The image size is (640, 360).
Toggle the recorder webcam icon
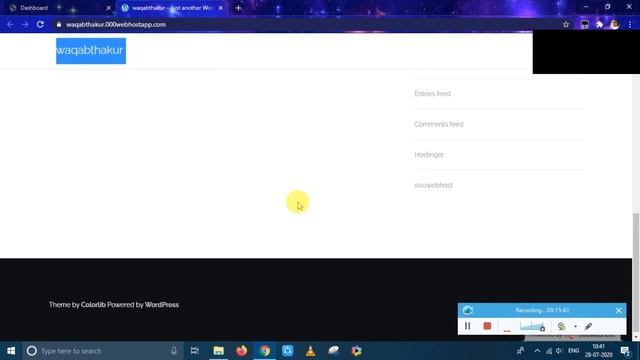(562, 326)
